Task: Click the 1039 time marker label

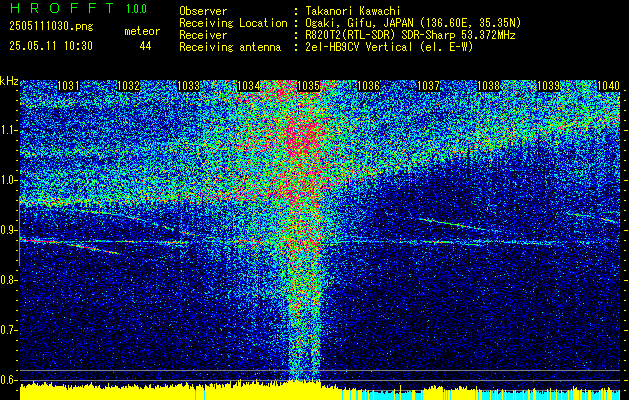Action: [548, 85]
